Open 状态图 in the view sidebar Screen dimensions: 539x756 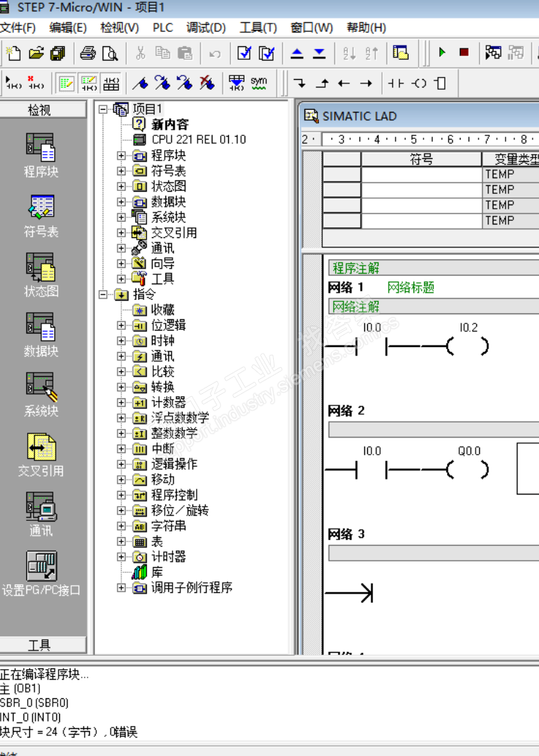click(x=41, y=275)
